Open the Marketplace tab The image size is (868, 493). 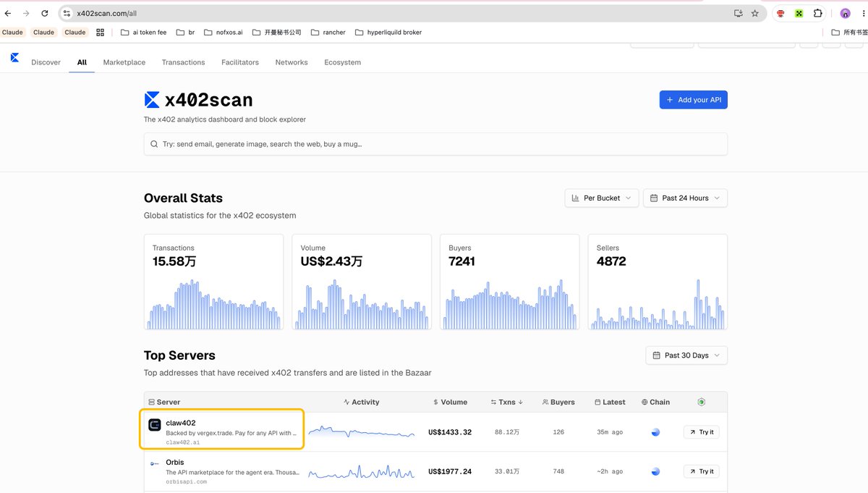[x=124, y=62]
